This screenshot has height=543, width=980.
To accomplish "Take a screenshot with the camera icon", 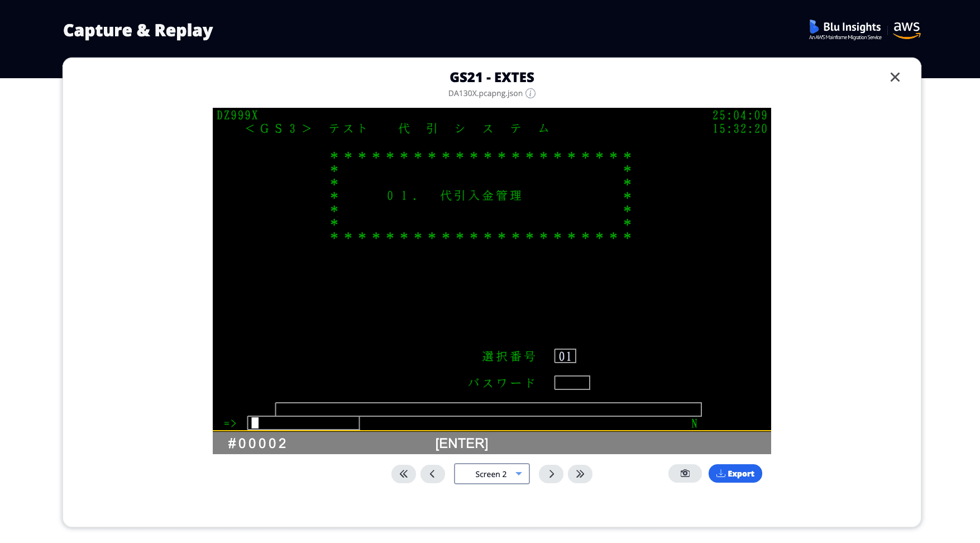I will tap(685, 474).
